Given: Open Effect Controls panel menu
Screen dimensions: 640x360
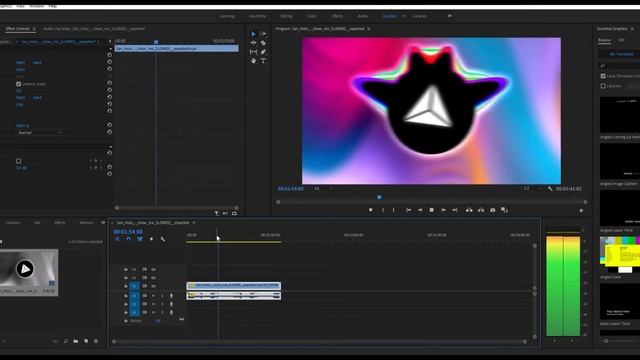Looking at the screenshot, I should pos(34,29).
